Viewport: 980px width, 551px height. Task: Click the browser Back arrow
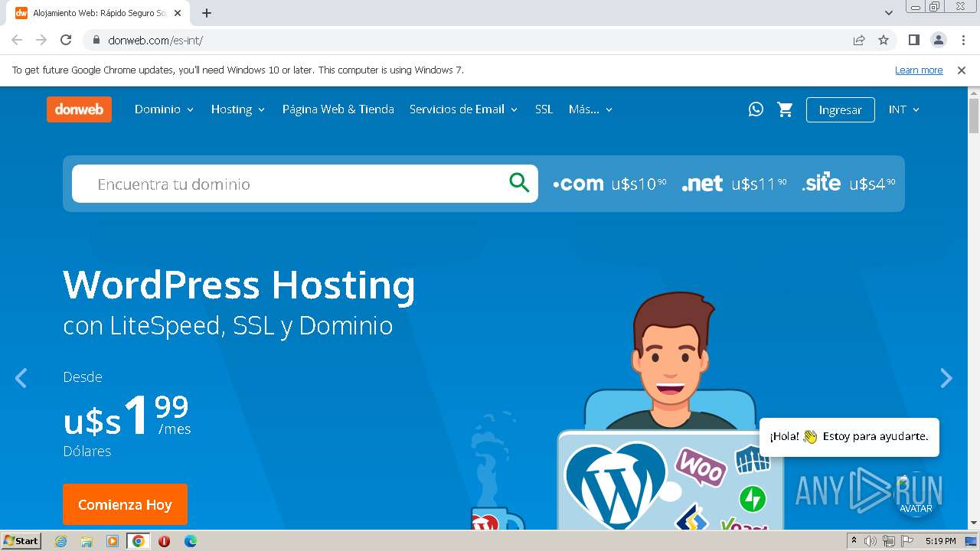(17, 41)
